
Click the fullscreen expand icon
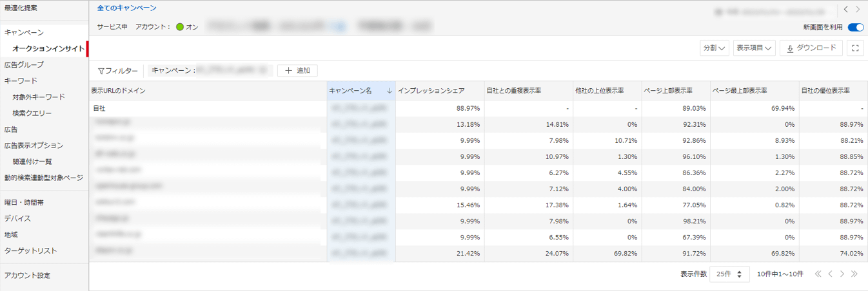[855, 48]
